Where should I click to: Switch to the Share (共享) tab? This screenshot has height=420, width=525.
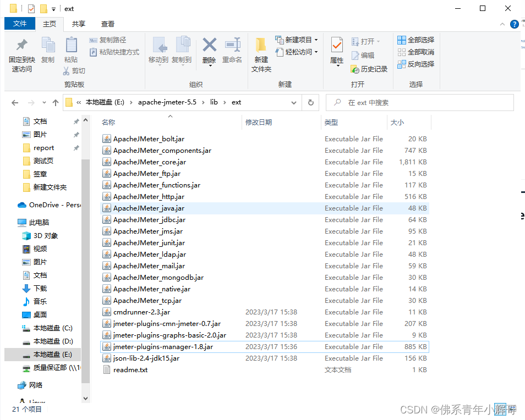[79, 24]
